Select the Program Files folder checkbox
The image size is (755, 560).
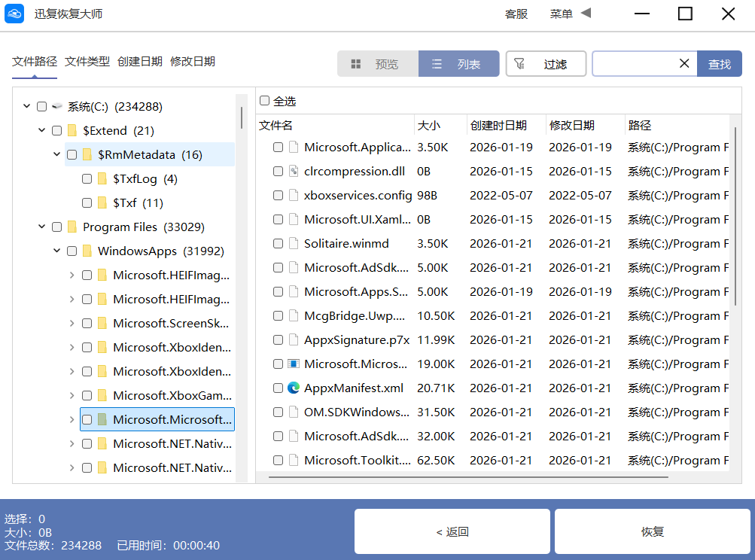56,227
